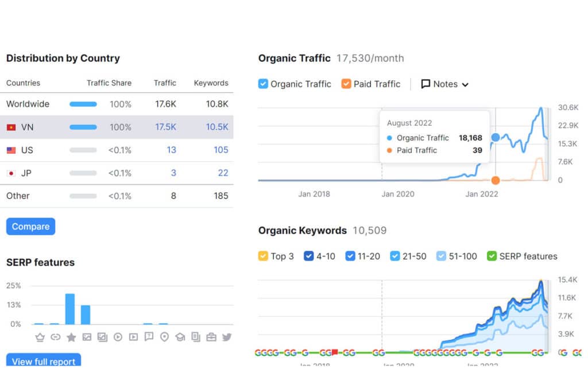Select the stacked image pack SERP icon
Screen dimensions: 588x392
[102, 337]
